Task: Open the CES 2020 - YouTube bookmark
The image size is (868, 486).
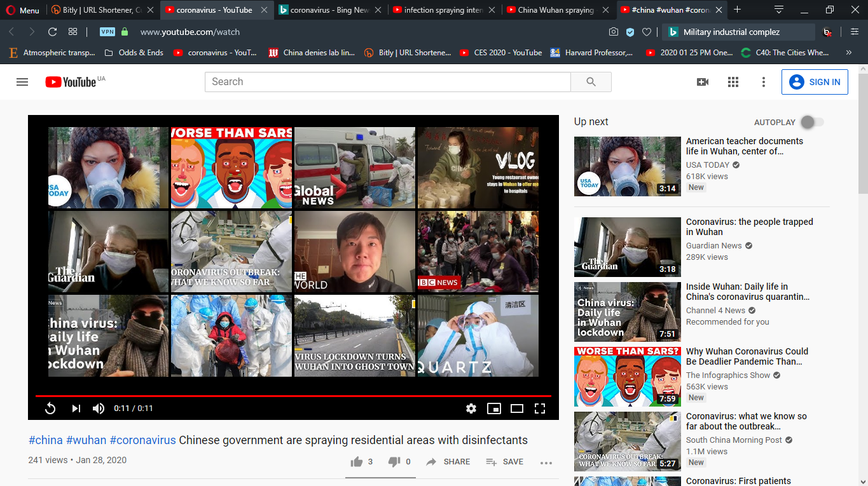Action: 500,53
